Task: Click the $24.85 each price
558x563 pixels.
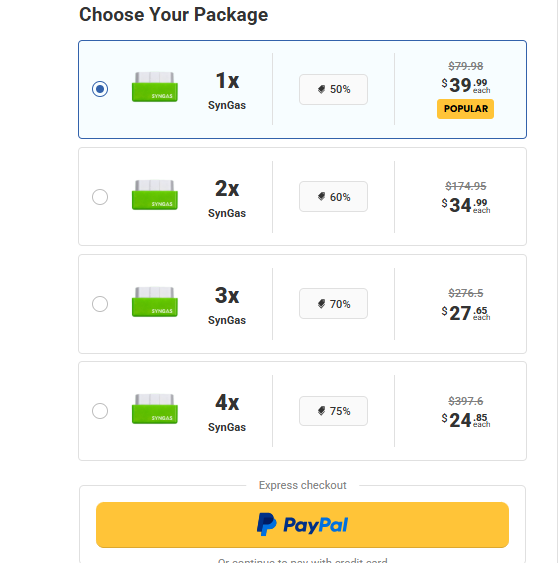Action: pyautogui.click(x=466, y=420)
